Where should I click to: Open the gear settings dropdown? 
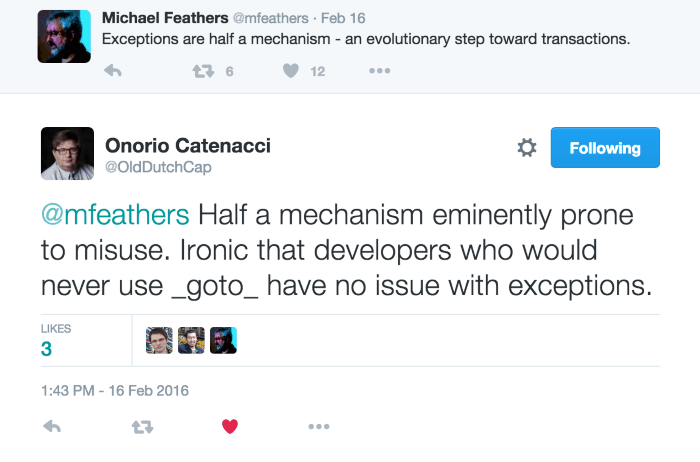pos(527,148)
